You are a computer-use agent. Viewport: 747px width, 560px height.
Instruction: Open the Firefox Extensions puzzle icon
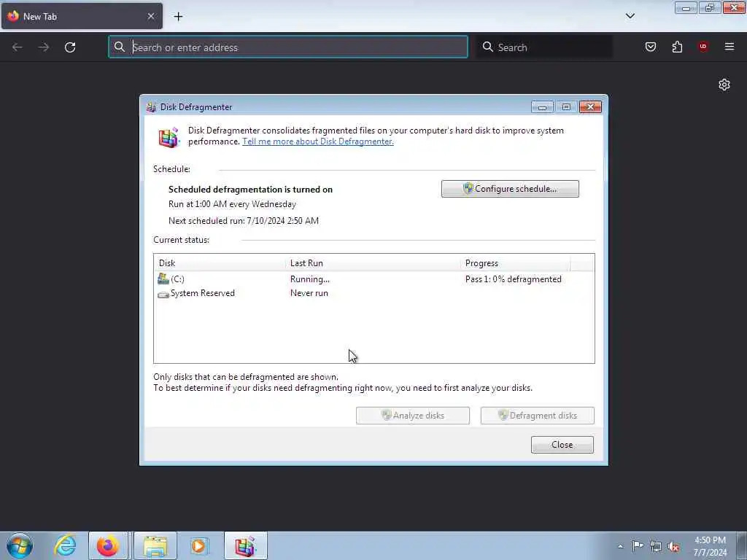(677, 47)
